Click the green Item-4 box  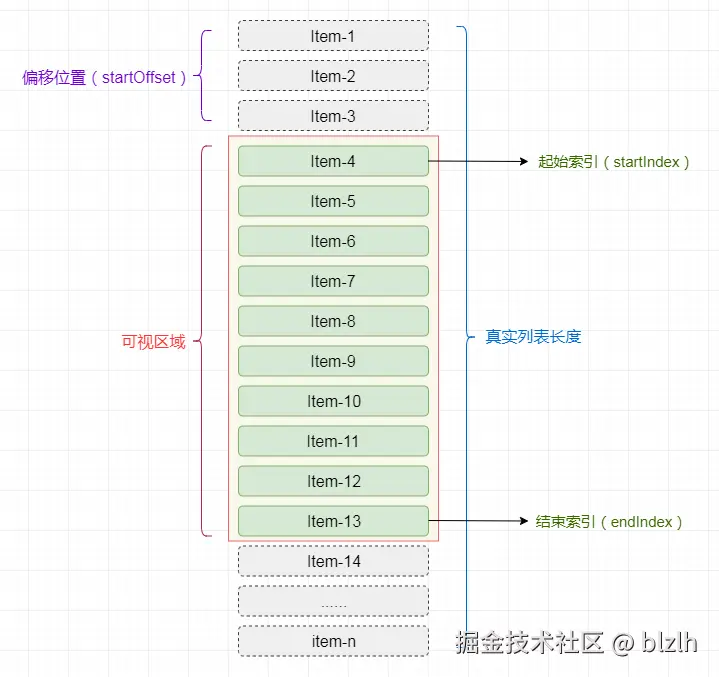(x=333, y=161)
